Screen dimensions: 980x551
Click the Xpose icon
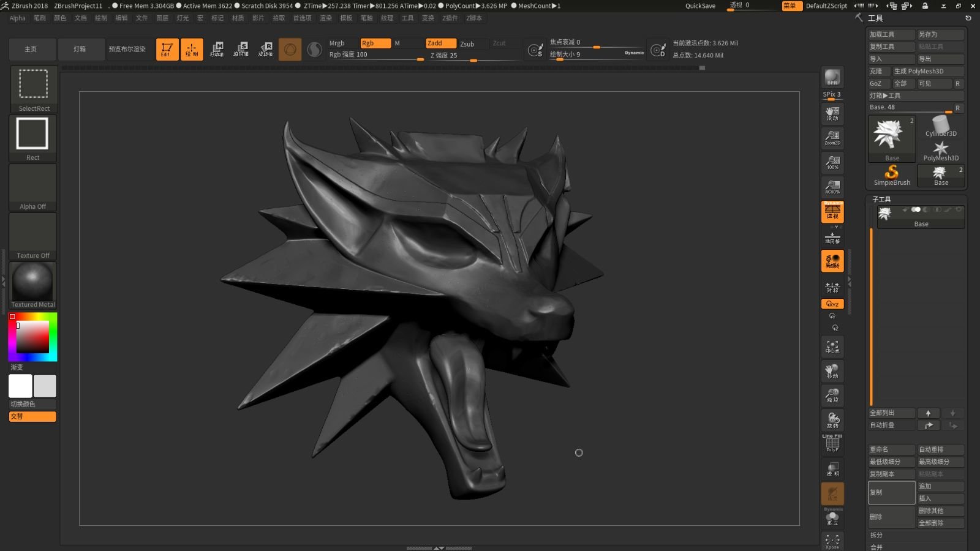click(832, 541)
